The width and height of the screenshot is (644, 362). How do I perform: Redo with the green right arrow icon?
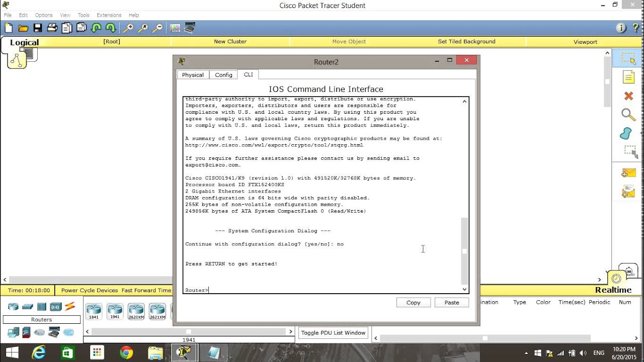pyautogui.click(x=111, y=28)
